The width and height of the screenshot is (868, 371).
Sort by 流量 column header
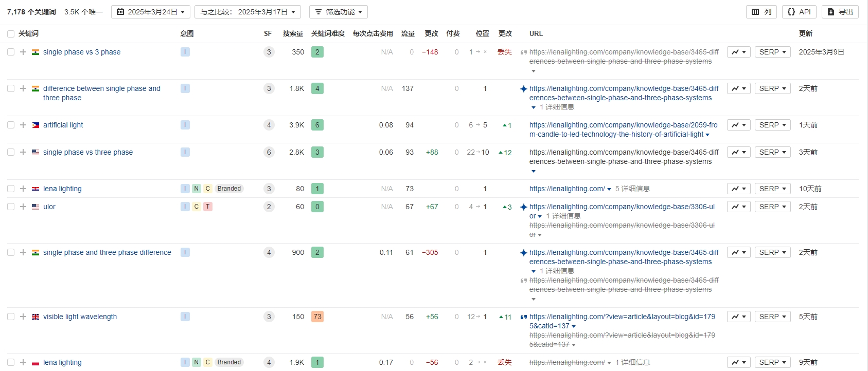408,33
